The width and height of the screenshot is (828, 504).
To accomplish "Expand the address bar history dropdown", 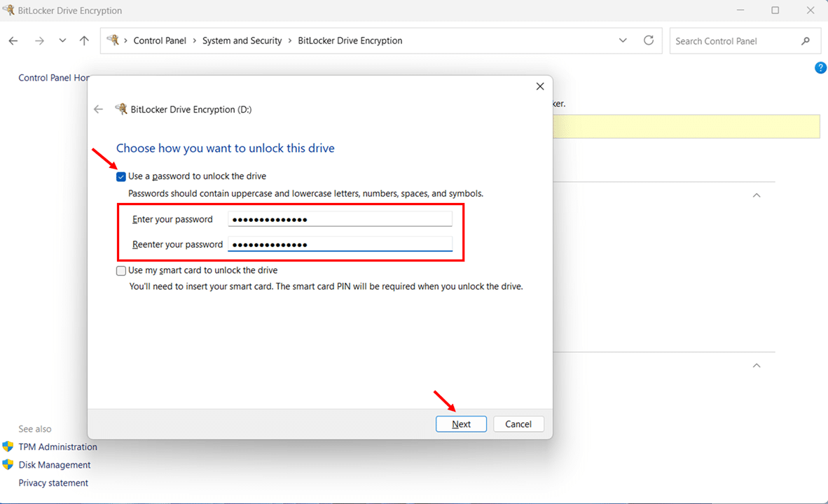I will pos(623,41).
